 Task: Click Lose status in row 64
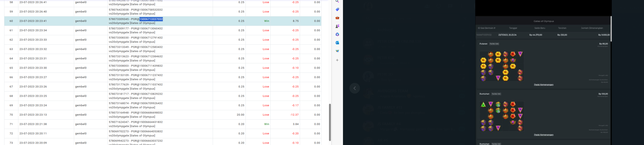266,58
